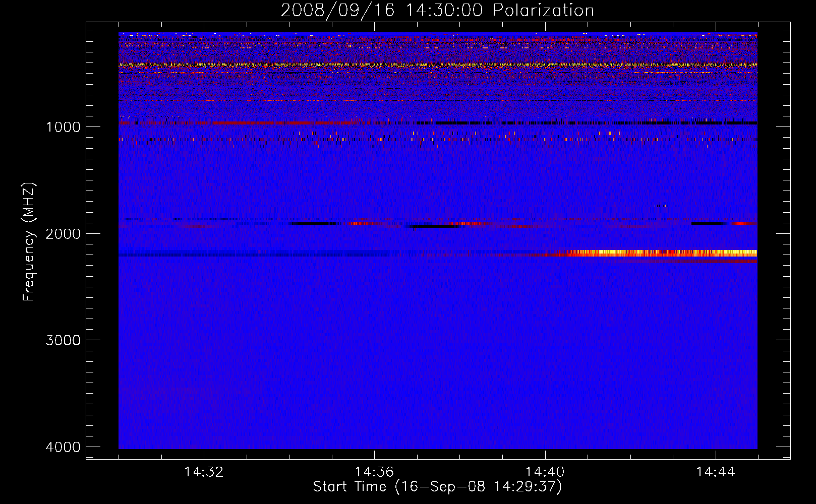Click the 3000 frequency tick label
Screen dimensions: 816x504
[63, 340]
